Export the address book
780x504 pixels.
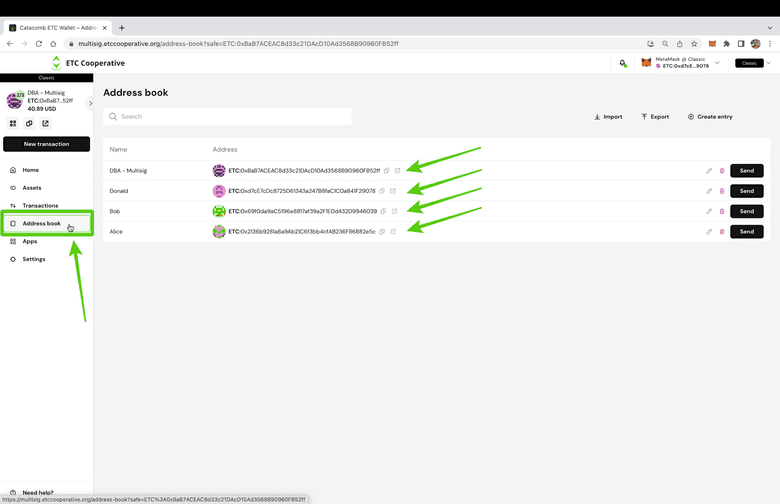655,117
